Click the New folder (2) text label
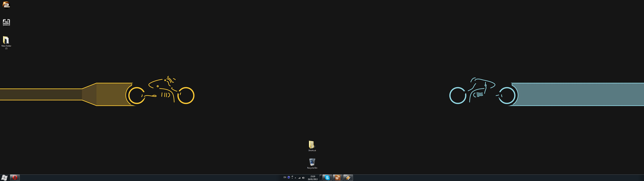This screenshot has width=644, height=181. click(6, 47)
